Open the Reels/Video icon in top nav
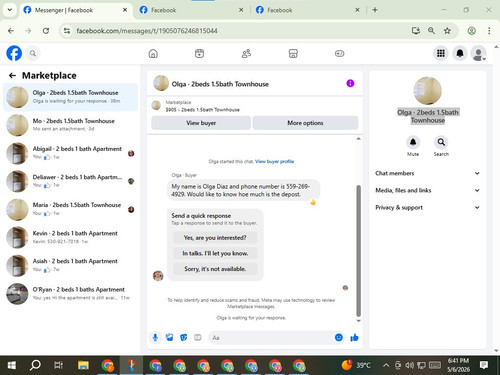 [x=199, y=53]
